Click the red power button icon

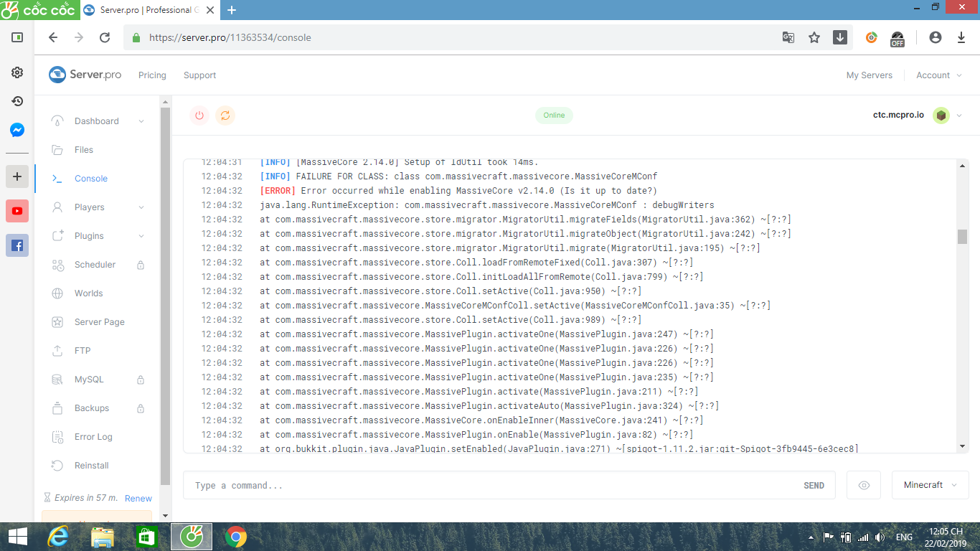pyautogui.click(x=199, y=116)
